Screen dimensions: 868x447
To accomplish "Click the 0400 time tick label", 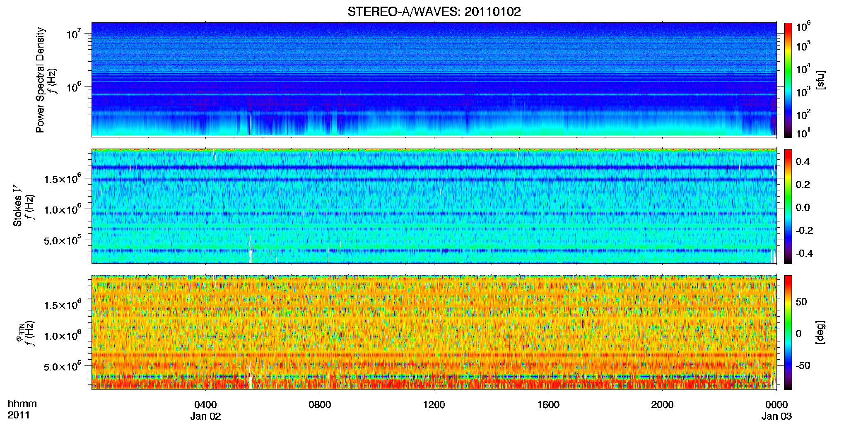I will tap(205, 404).
